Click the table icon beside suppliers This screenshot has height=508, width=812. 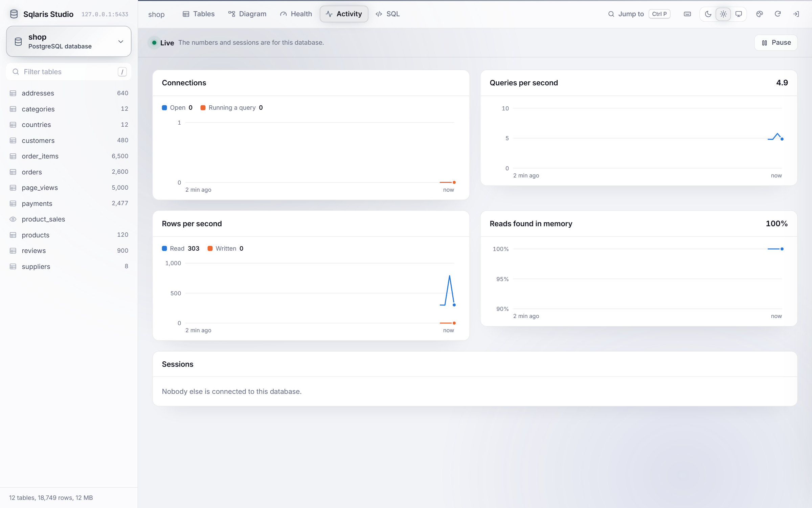coord(13,266)
